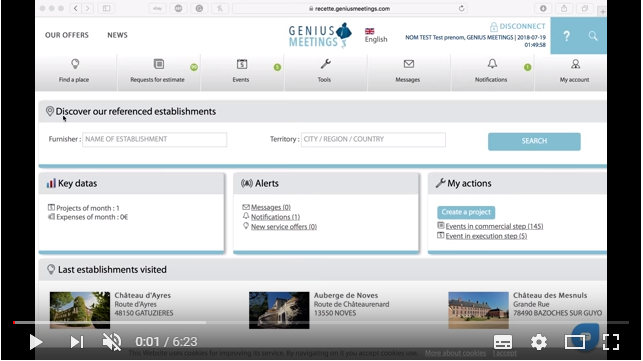Open Château des Mesnuls thumbnail
Viewport: 643px width, 361px height.
(x=479, y=310)
